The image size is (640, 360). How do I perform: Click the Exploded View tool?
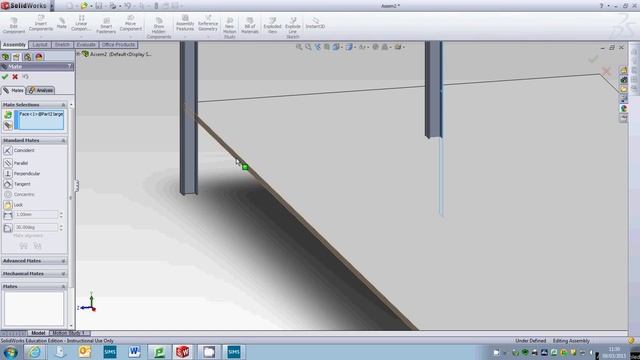(x=272, y=25)
